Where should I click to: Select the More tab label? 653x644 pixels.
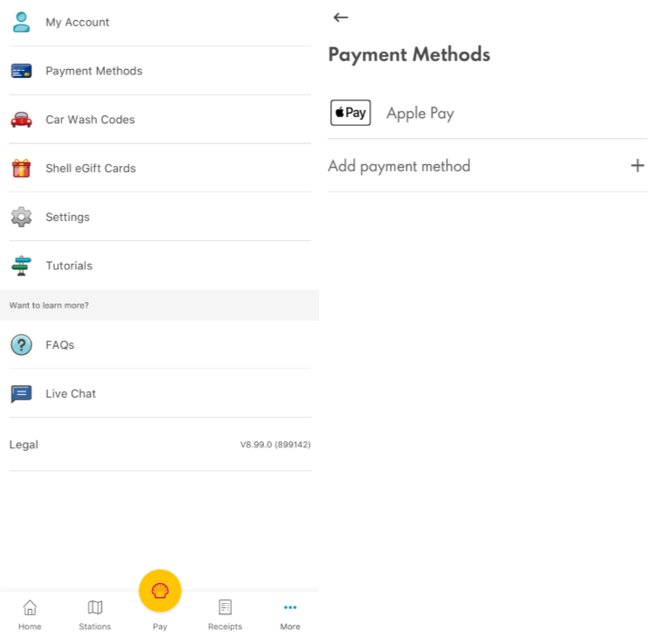[x=290, y=627]
